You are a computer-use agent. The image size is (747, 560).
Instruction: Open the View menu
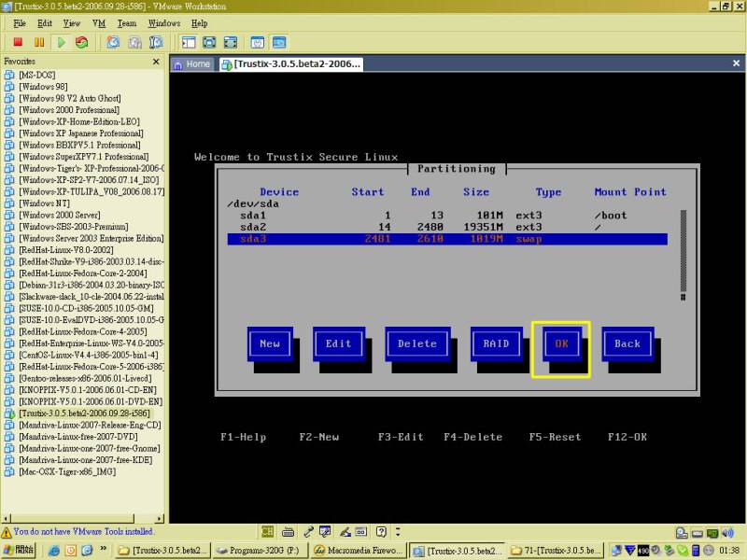[72, 23]
